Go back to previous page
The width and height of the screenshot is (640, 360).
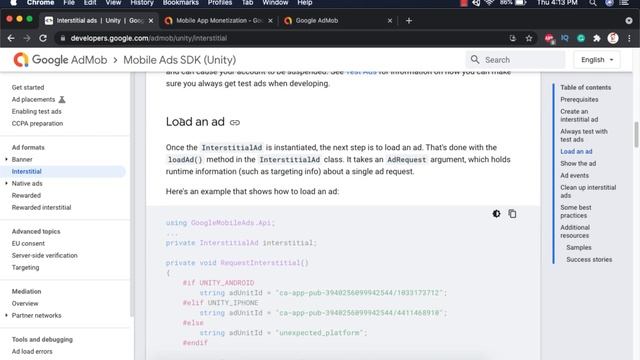(11, 38)
